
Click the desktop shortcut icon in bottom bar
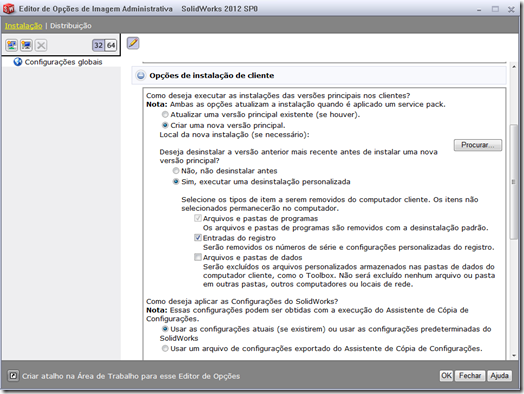(13, 376)
